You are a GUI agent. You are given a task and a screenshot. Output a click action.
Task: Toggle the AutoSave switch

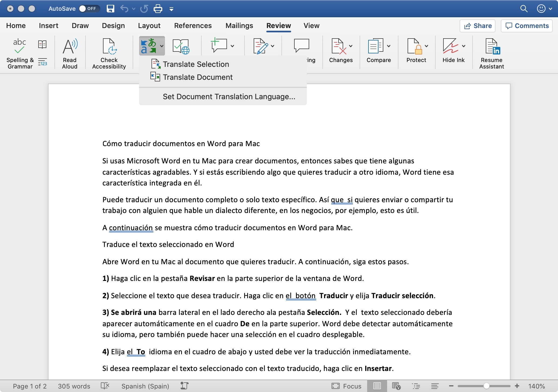point(89,9)
